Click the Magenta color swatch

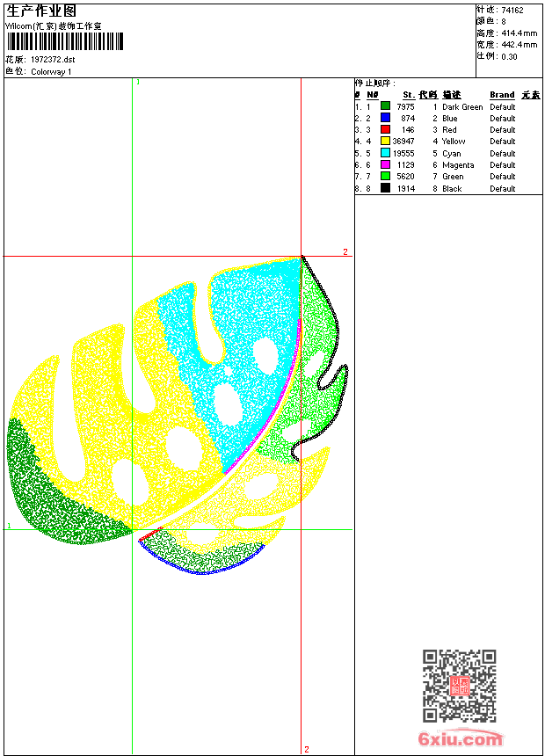click(x=385, y=164)
